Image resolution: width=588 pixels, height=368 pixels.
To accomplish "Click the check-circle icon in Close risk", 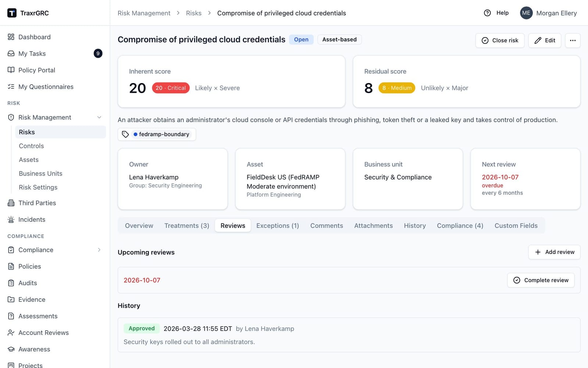I will pos(485,40).
